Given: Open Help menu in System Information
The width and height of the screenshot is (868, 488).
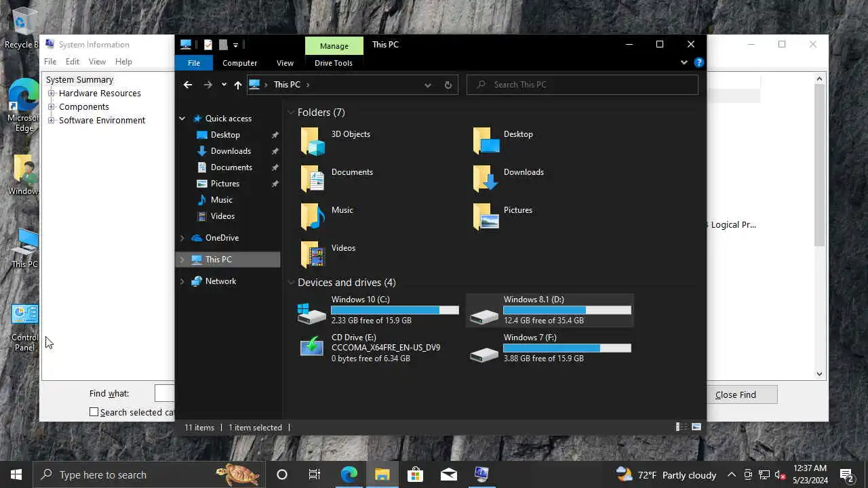Looking at the screenshot, I should point(123,62).
